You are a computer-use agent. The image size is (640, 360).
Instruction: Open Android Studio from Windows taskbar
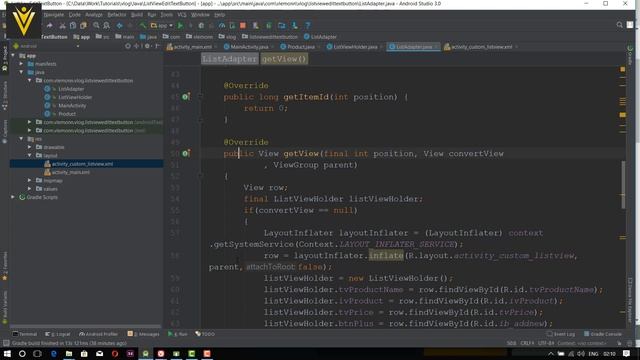tap(145, 353)
